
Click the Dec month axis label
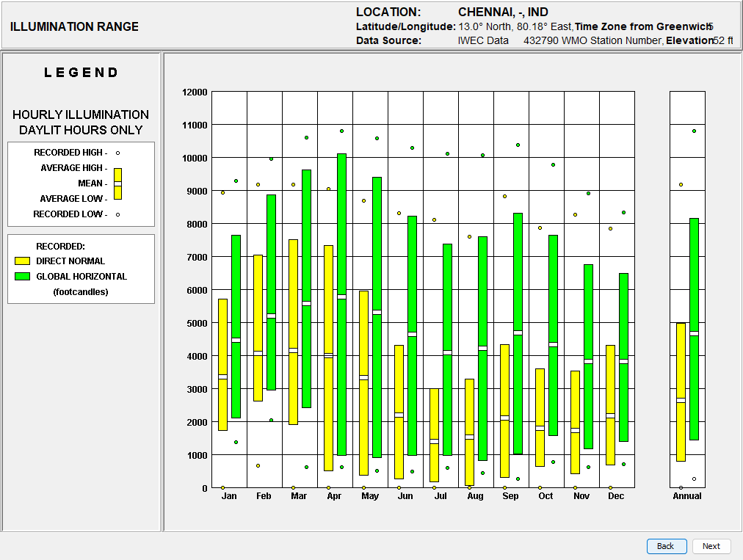(616, 496)
